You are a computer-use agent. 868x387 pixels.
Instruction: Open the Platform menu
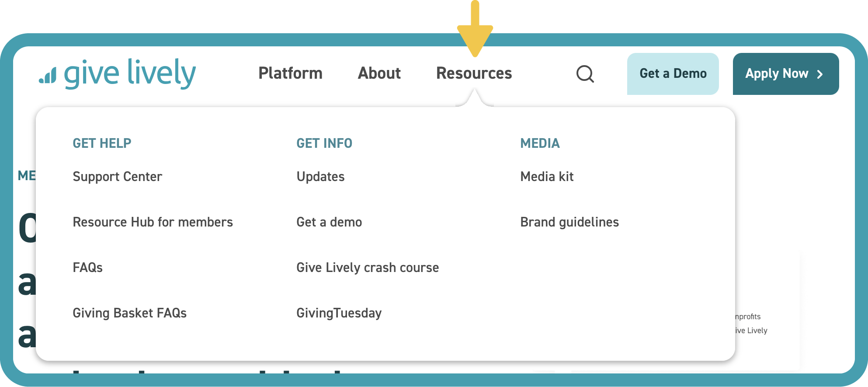[x=291, y=73]
